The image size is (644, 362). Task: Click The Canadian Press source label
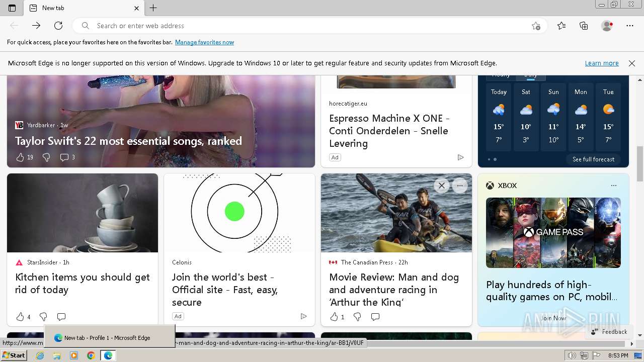click(x=367, y=262)
